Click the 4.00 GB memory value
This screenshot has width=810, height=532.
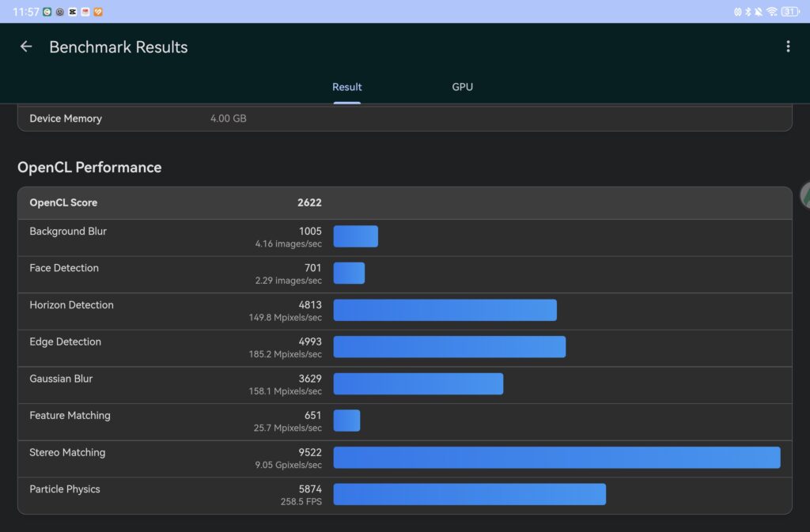[x=229, y=118]
